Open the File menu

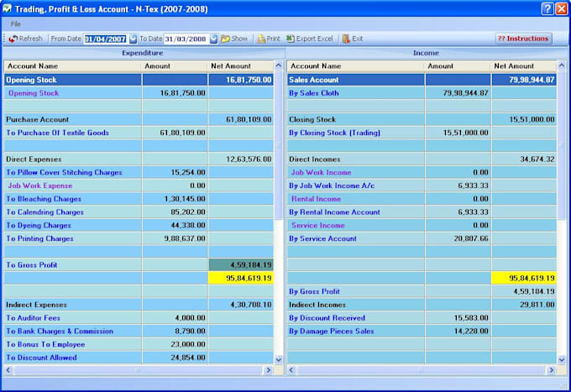pyautogui.click(x=15, y=24)
